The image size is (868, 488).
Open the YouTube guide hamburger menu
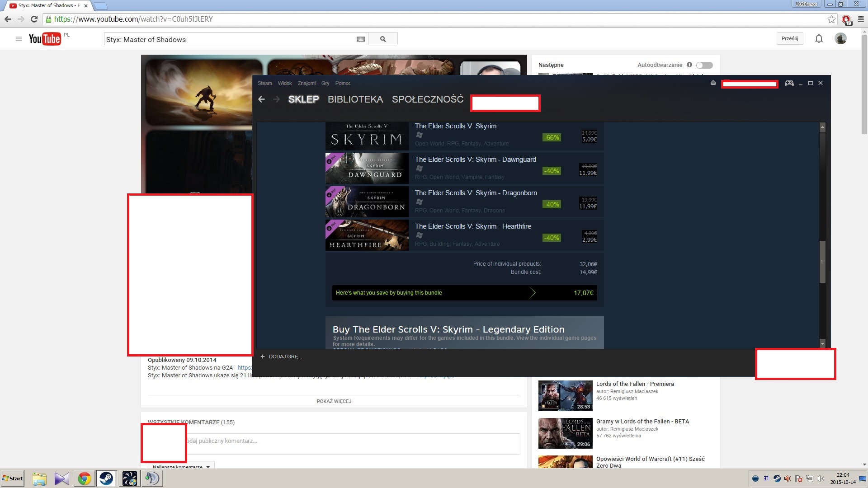point(19,39)
